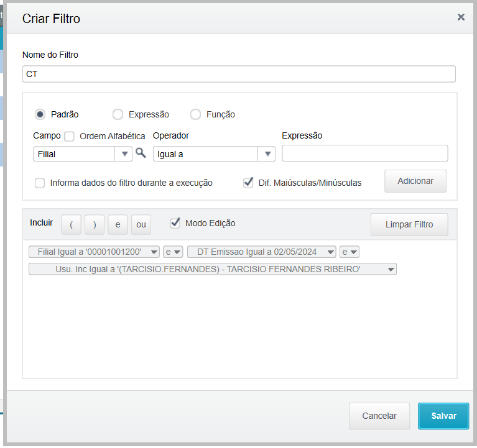Choose the Expressão radio option
This screenshot has height=448, width=477.
(x=118, y=114)
